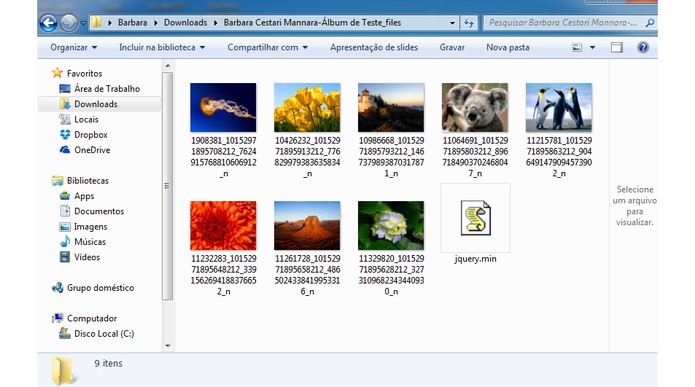Expand the Organizar dropdown menu
Image resolution: width=695 pixels, height=387 pixels.
coord(74,47)
